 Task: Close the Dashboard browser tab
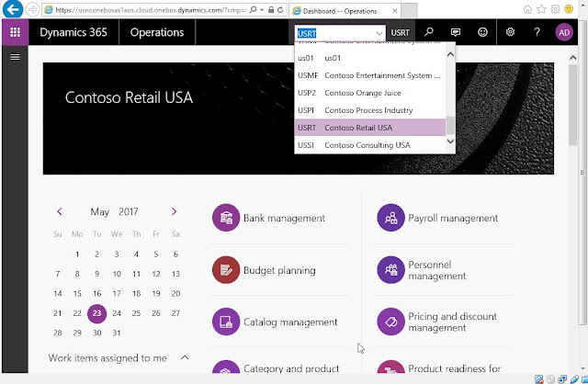click(394, 11)
